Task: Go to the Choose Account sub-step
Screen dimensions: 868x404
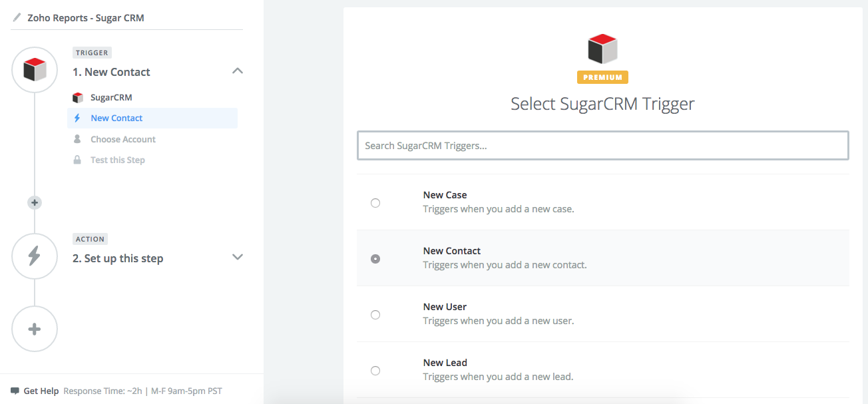Action: [x=123, y=140]
